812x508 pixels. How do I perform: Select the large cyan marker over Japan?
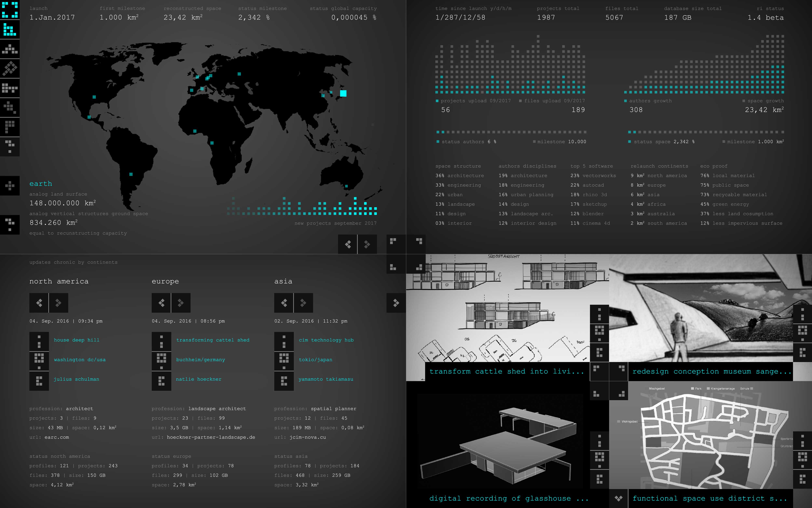point(343,93)
